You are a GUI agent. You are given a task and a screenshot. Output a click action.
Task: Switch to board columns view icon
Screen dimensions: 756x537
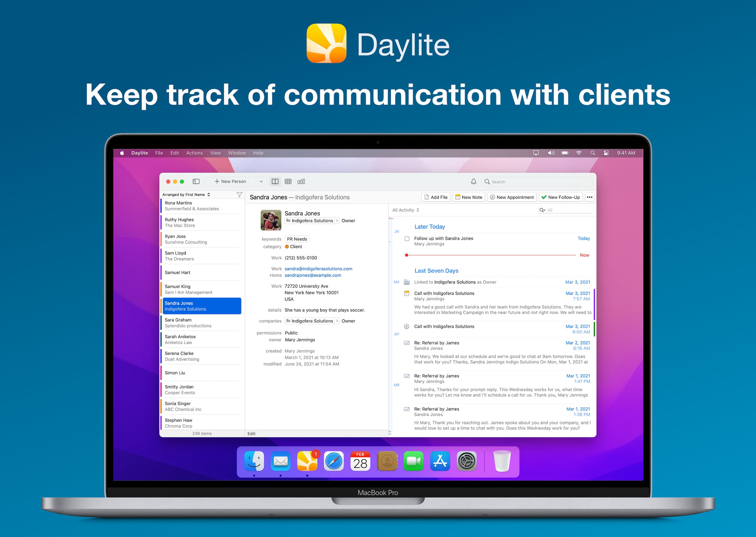(301, 181)
